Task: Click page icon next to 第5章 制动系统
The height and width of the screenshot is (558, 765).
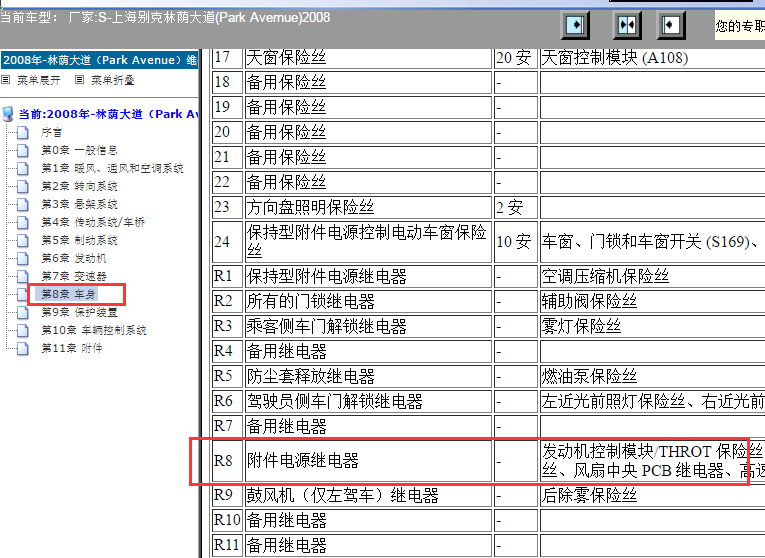Action: point(22,240)
